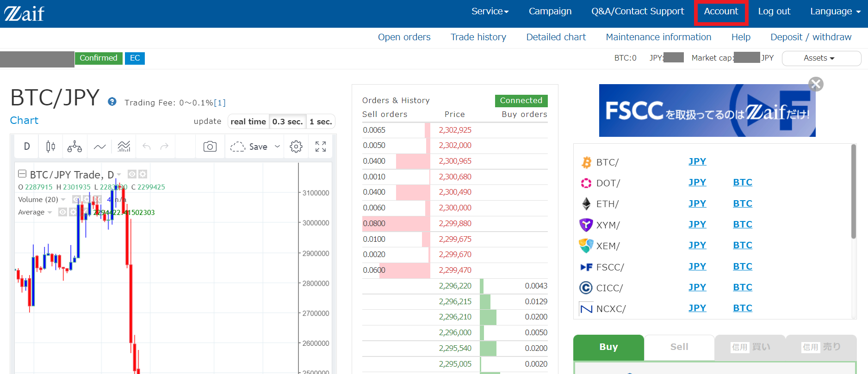Open Average indicator settings gear

point(73,212)
